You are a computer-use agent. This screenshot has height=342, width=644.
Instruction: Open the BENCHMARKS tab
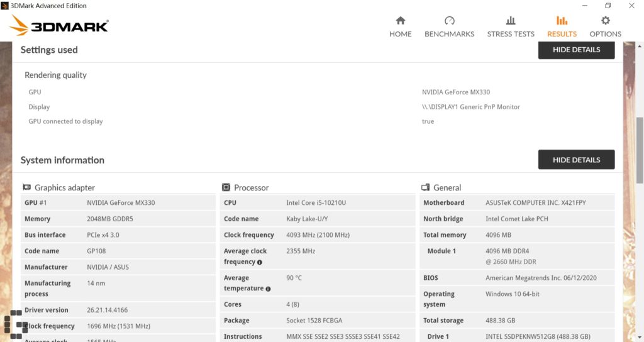click(449, 26)
